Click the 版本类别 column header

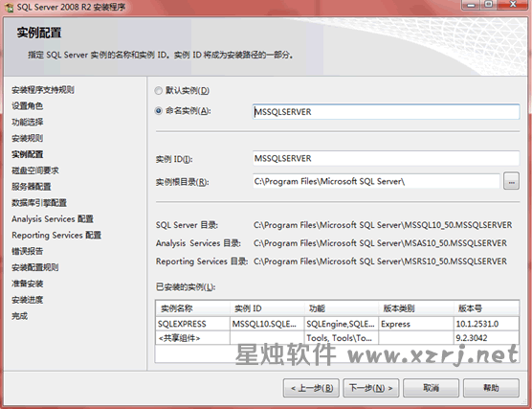416,308
